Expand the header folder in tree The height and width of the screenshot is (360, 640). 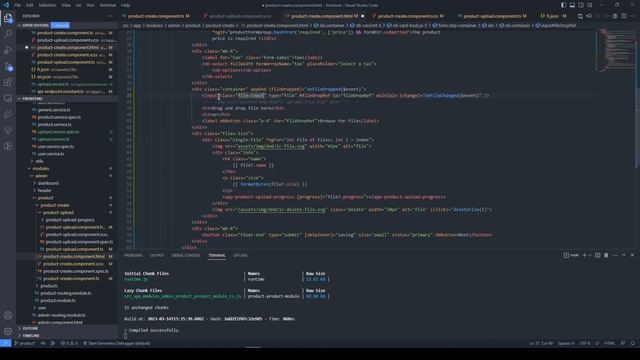click(x=44, y=191)
